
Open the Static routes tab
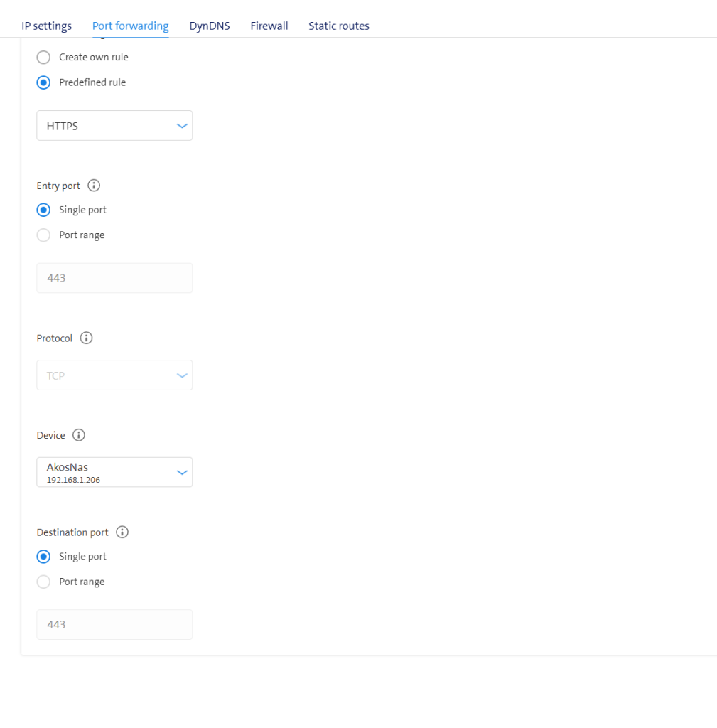[x=339, y=26]
